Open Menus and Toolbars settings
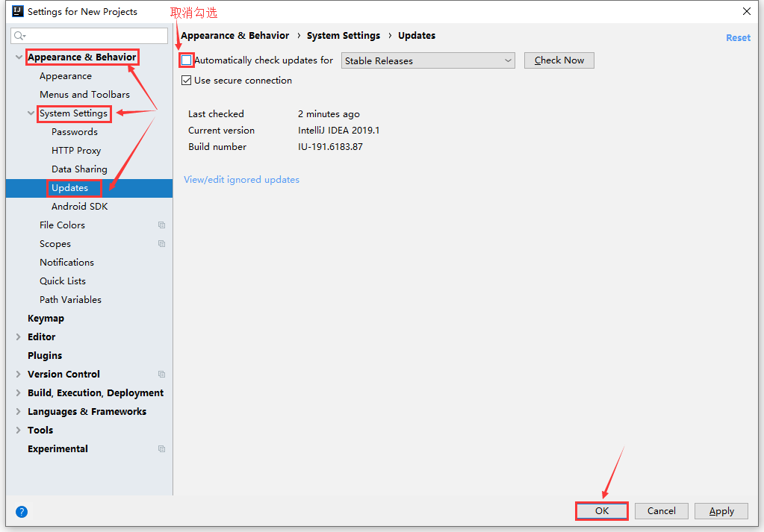764x532 pixels. tap(85, 95)
